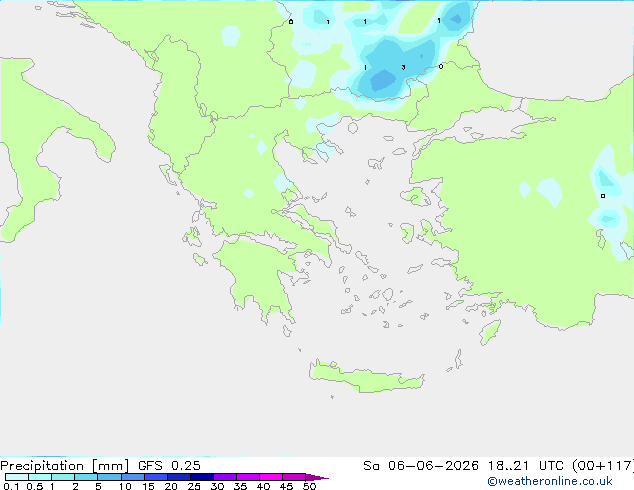The height and width of the screenshot is (490, 634).
Task: Click the 0.1–0.5 mm palest legend swatch
Action: pyautogui.click(x=17, y=477)
